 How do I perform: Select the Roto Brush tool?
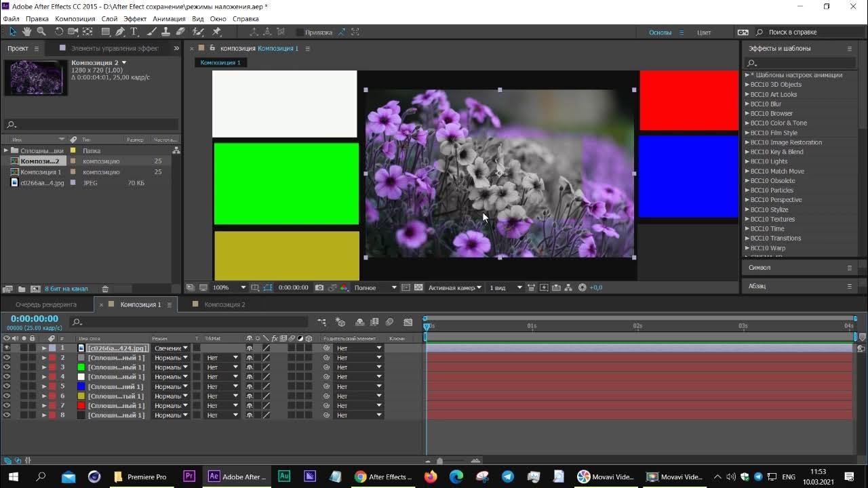198,32
